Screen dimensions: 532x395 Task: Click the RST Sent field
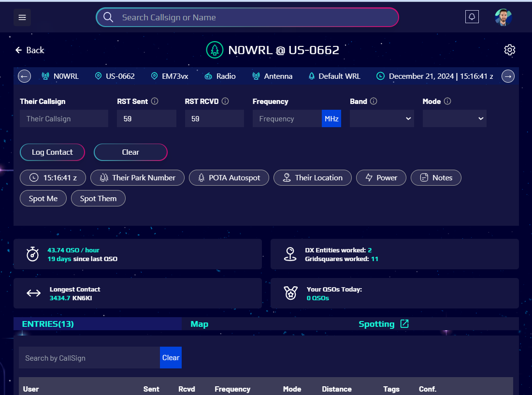pyautogui.click(x=146, y=118)
